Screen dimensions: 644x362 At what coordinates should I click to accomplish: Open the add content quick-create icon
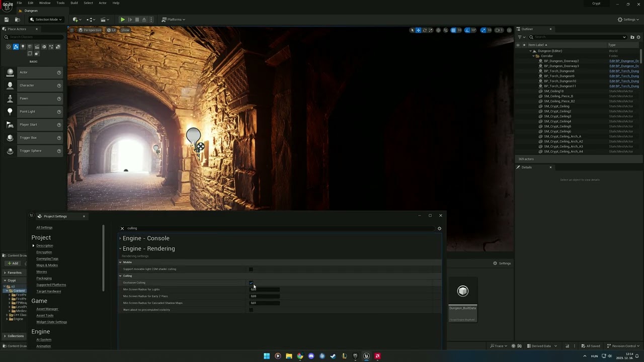pyautogui.click(x=76, y=20)
